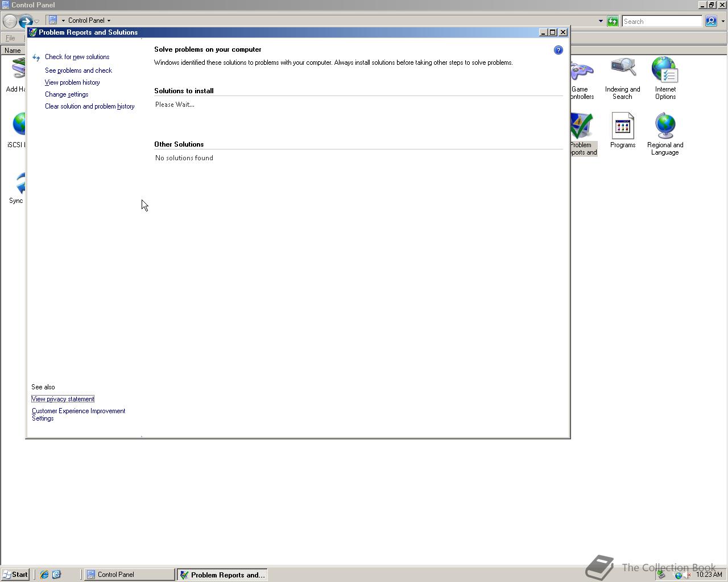
Task: Click Clear solution and problem history
Action: click(90, 106)
